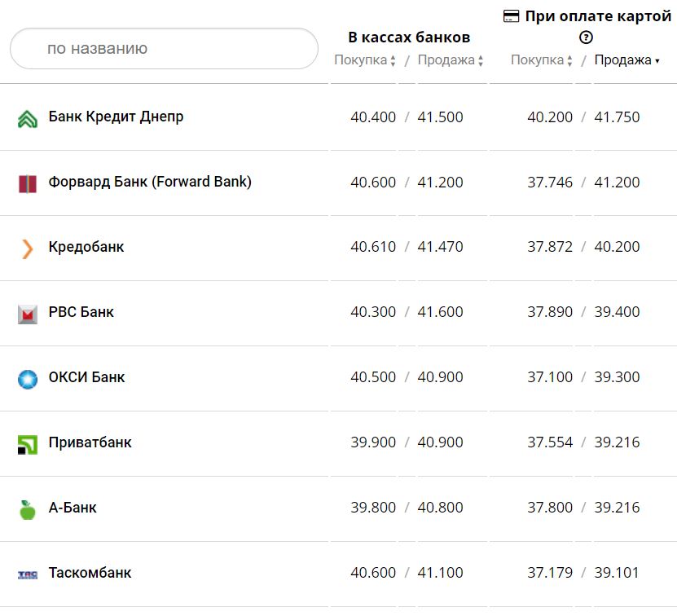This screenshot has width=677, height=616.
Task: Click the question mark help icon
Action: click(586, 37)
